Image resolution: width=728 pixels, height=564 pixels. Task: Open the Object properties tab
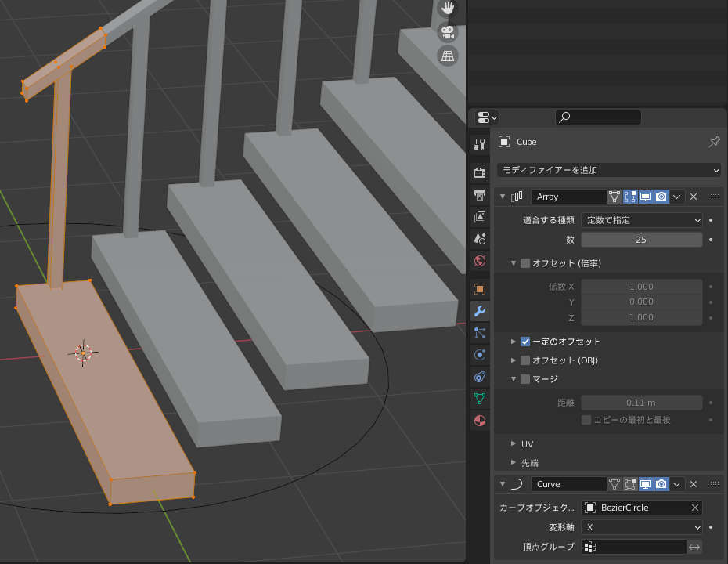[480, 288]
